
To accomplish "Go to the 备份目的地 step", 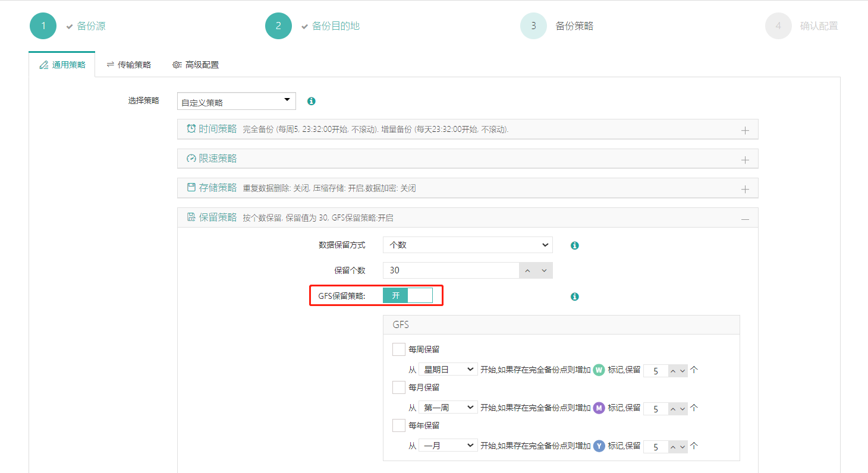I will click(x=336, y=26).
